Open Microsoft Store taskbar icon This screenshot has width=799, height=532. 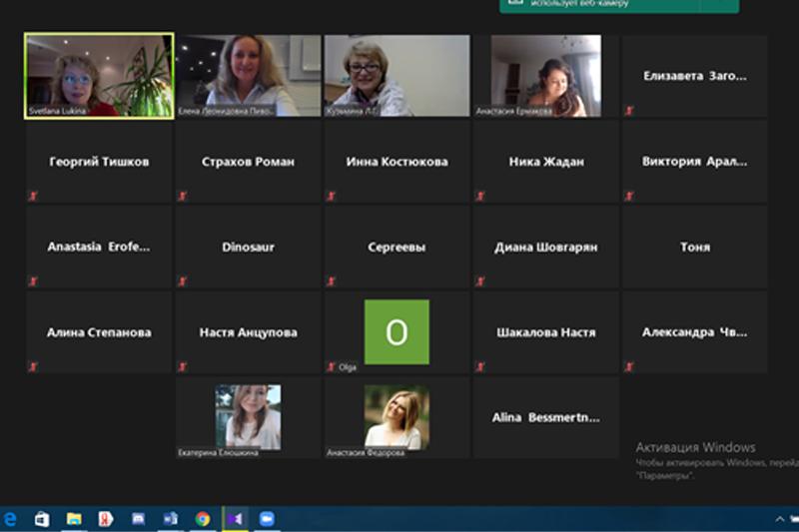42,519
